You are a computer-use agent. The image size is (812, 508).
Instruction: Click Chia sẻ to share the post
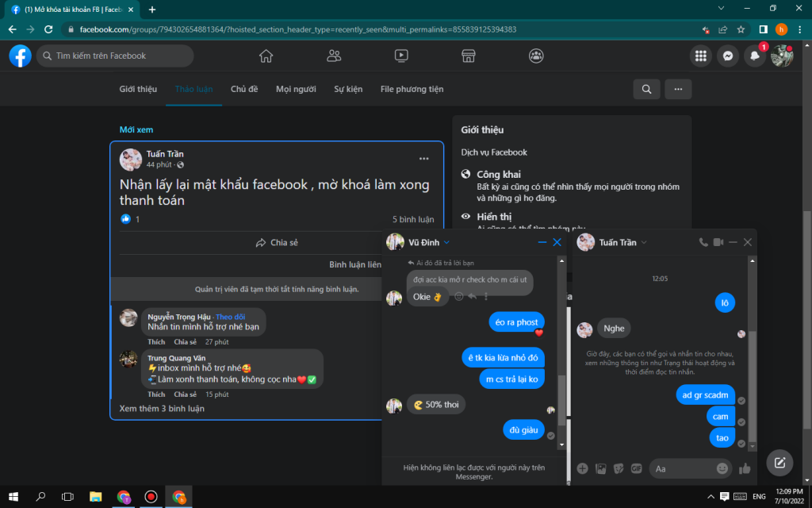click(276, 243)
